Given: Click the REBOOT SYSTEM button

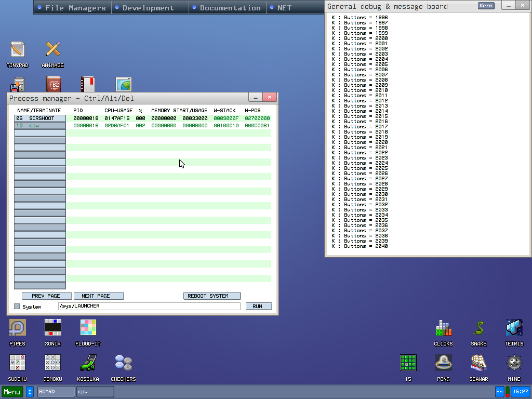Looking at the screenshot, I should [x=212, y=296].
